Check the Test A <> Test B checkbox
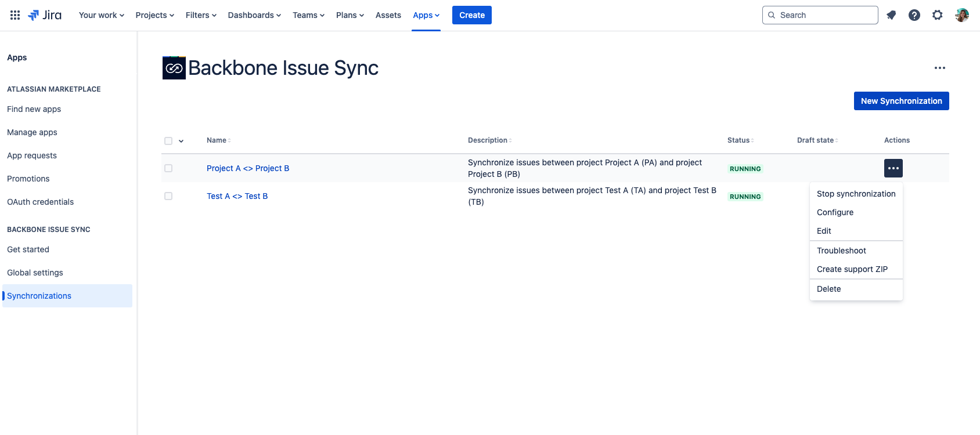This screenshot has width=980, height=435. click(x=168, y=196)
